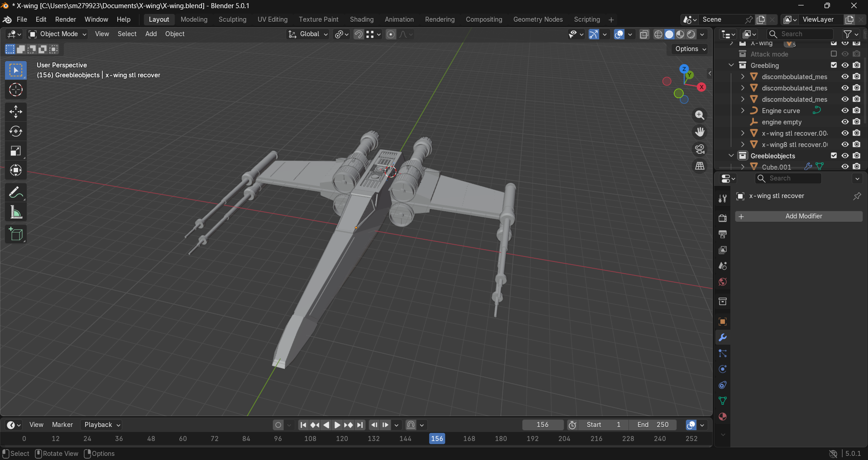Select the Move tool
868x460 pixels.
coord(16,112)
